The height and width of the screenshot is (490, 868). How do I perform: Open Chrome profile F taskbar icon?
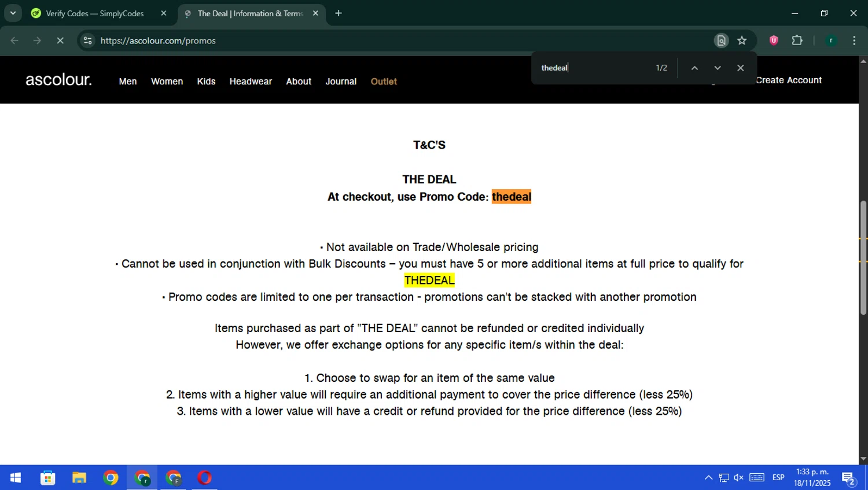tap(173, 478)
